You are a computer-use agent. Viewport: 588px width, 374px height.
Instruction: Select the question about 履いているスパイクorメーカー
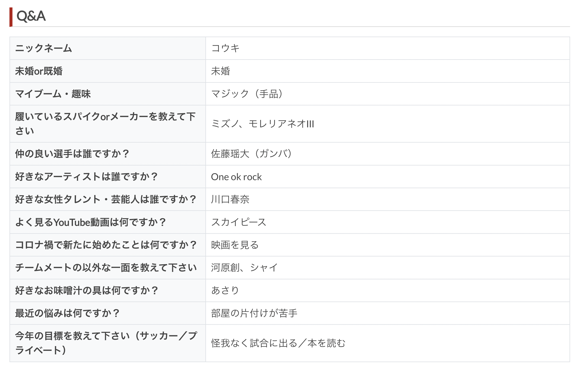point(108,124)
